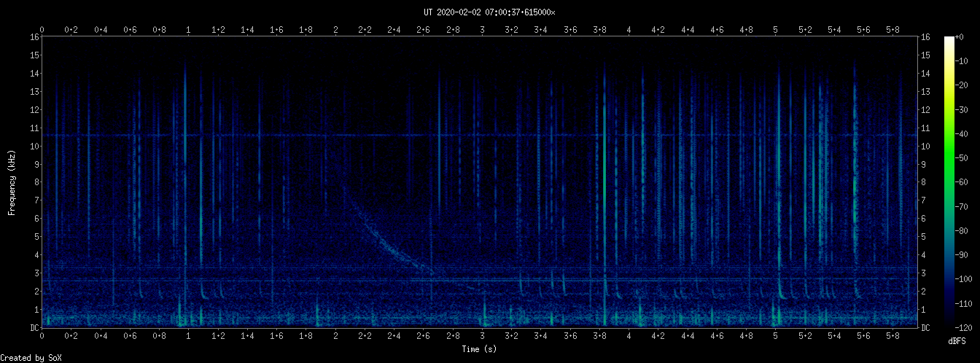Click the 0 tick on the bottom time axis
The height and width of the screenshot is (363, 980).
[42, 337]
